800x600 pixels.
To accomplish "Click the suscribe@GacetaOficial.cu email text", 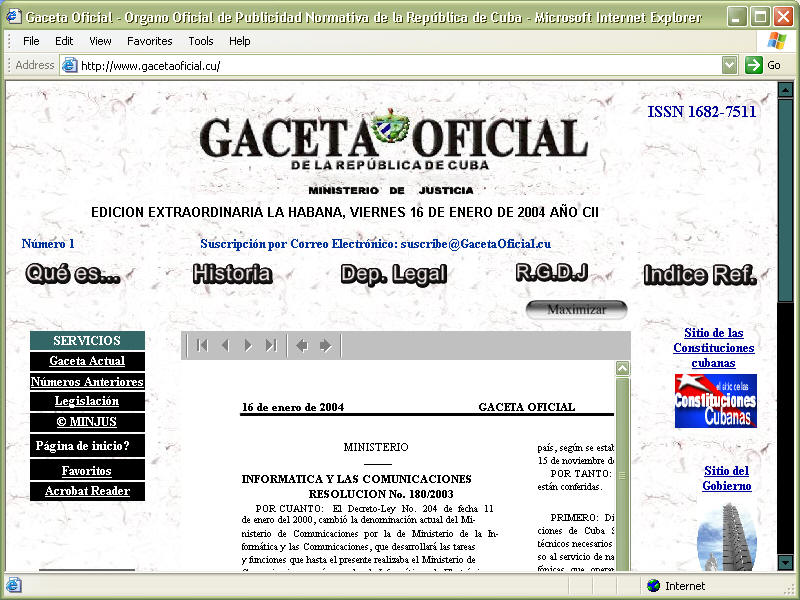I will [x=476, y=244].
